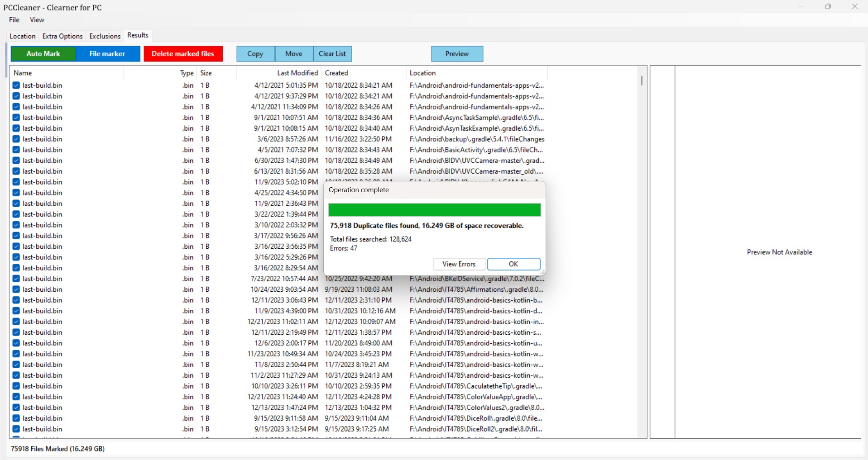Screen dimensions: 868x460
Task: Click "Total files searched: 128,624" text
Action: click(371, 239)
